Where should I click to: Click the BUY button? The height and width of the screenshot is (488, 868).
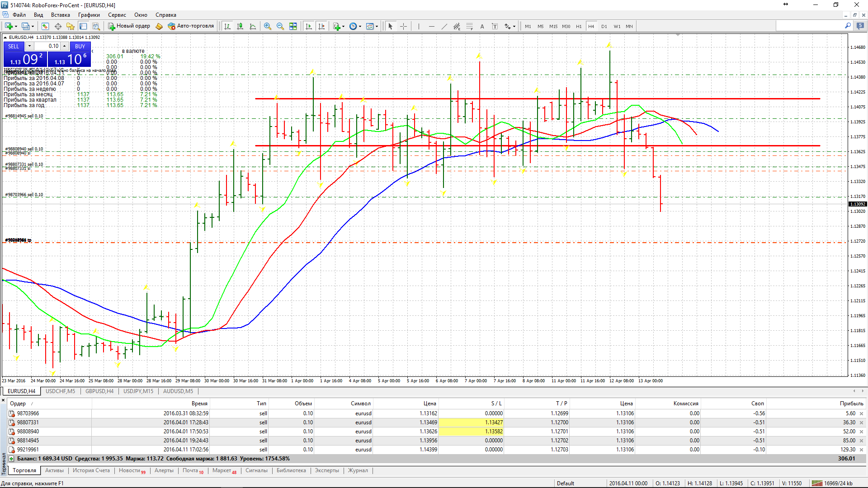(x=80, y=46)
